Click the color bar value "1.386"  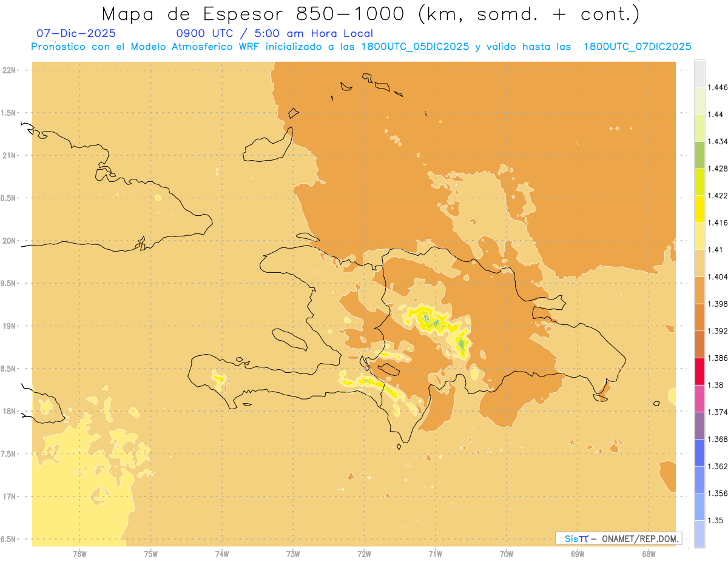click(718, 358)
